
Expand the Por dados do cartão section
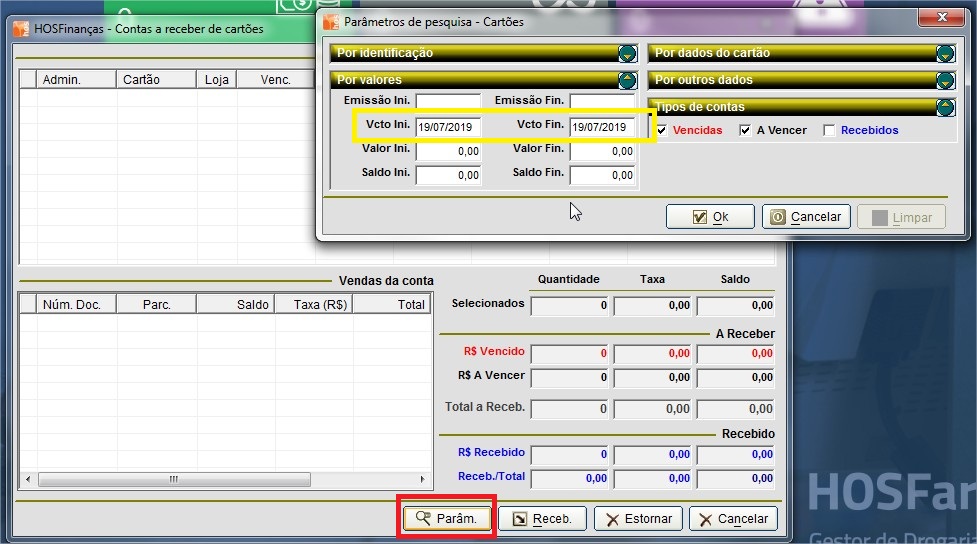[x=945, y=54]
